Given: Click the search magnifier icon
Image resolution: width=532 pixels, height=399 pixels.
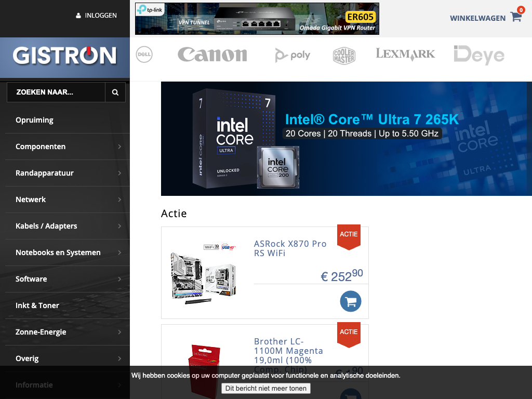Looking at the screenshot, I should 115,92.
